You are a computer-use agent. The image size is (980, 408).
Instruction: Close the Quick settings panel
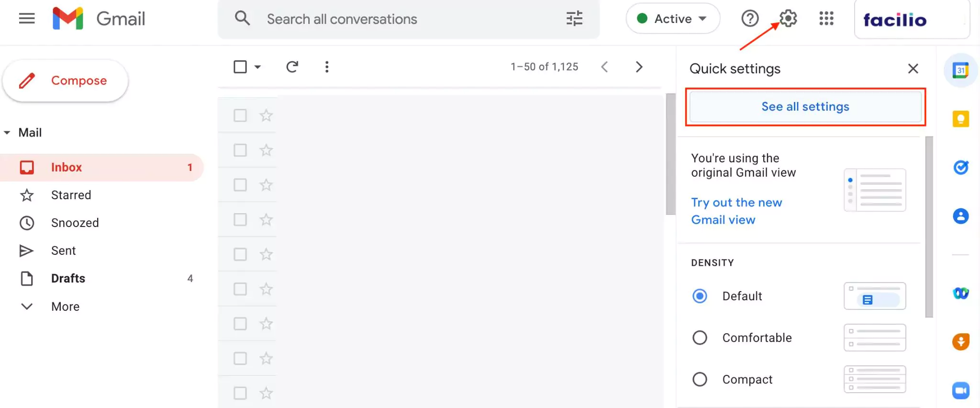[913, 68]
